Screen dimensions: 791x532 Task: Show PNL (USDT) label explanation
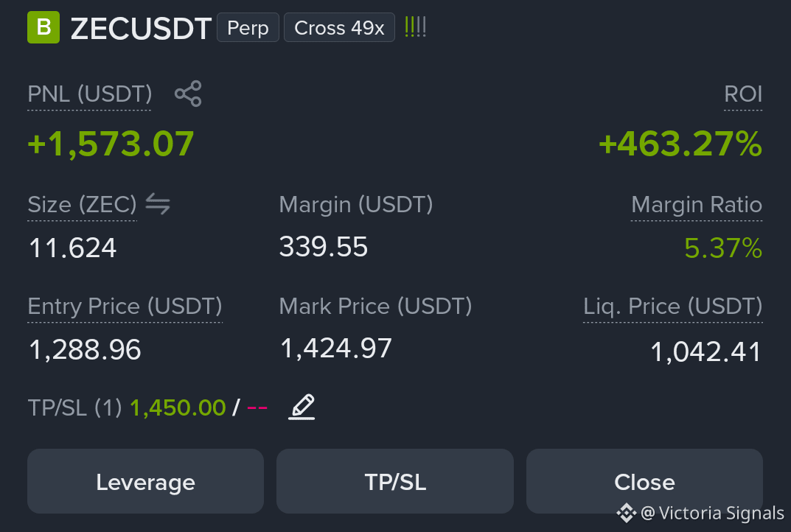tap(90, 94)
